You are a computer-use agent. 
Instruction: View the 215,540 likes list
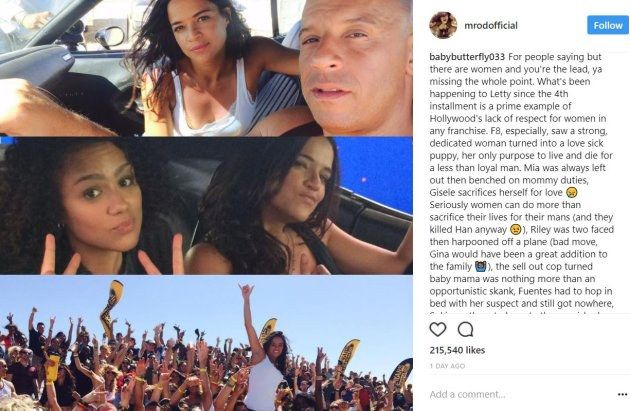tap(457, 350)
